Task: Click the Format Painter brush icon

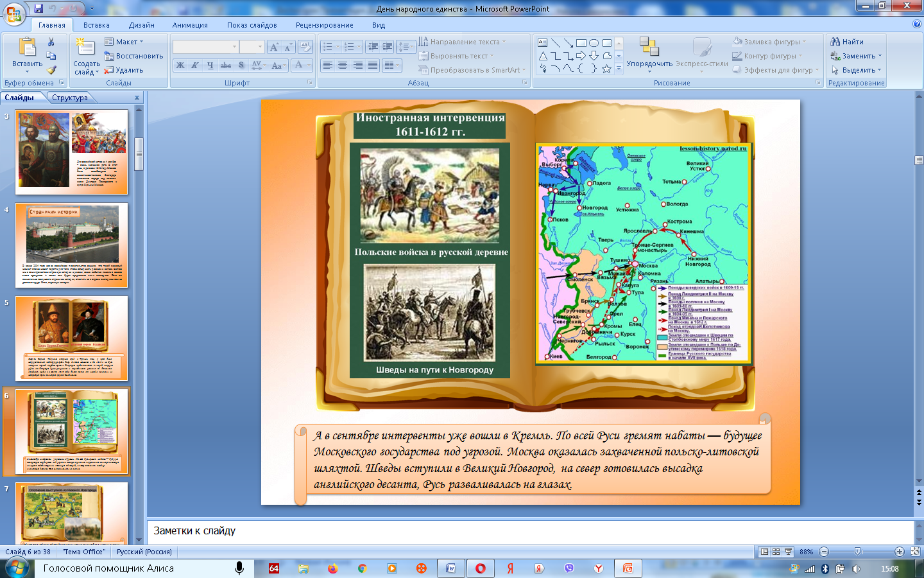Action: 51,70
